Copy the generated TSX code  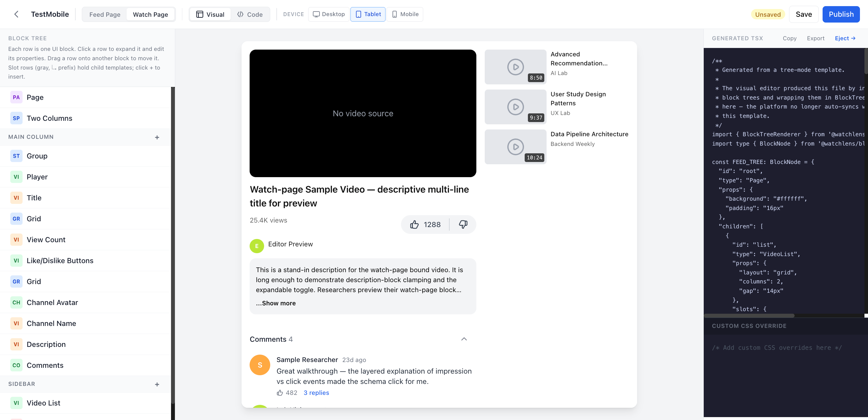789,38
